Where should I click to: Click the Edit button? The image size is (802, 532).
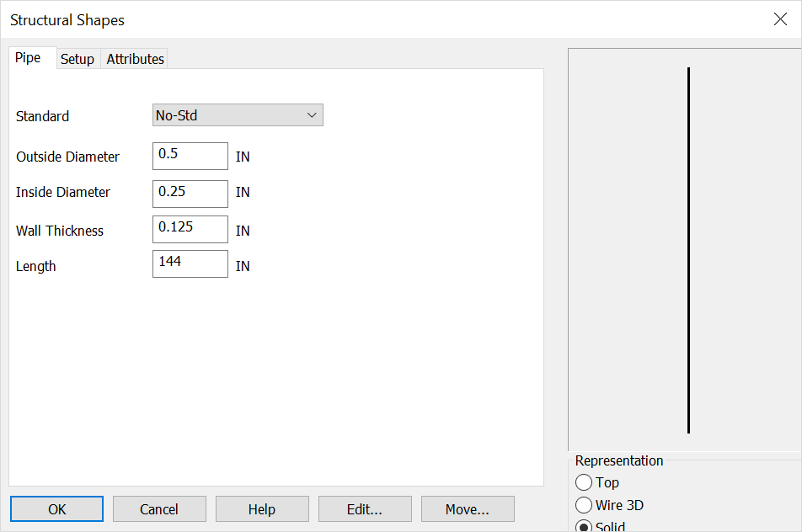[x=365, y=508]
